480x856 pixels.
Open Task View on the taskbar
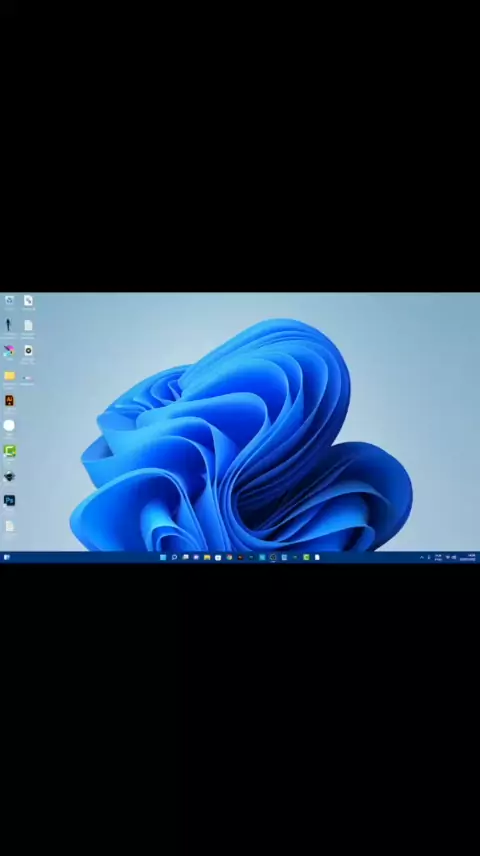click(185, 557)
